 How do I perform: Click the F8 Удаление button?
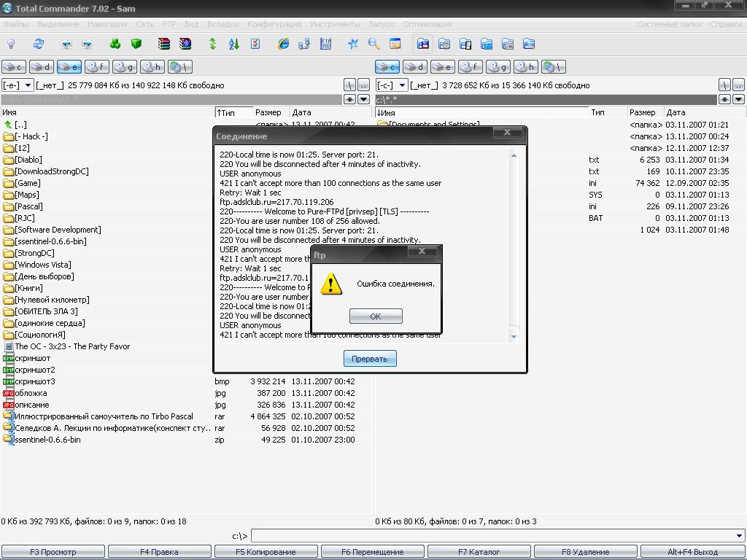pyautogui.click(x=586, y=552)
